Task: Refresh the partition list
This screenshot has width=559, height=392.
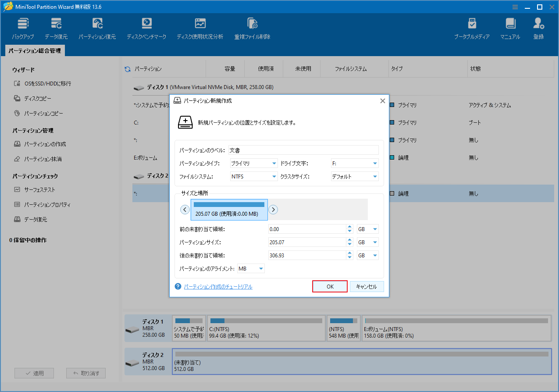Action: click(x=127, y=68)
